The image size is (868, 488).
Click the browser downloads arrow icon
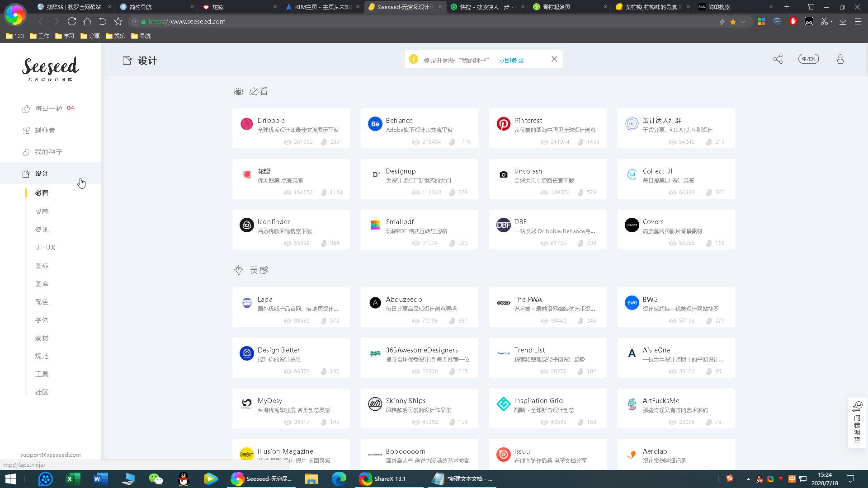tap(843, 21)
